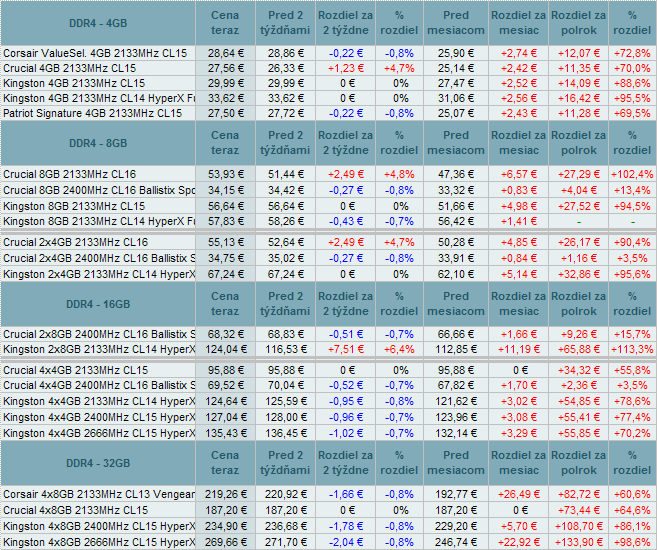The height and width of the screenshot is (550, 657).
Task: Click current price 68,32 € cell
Action: coord(225,334)
